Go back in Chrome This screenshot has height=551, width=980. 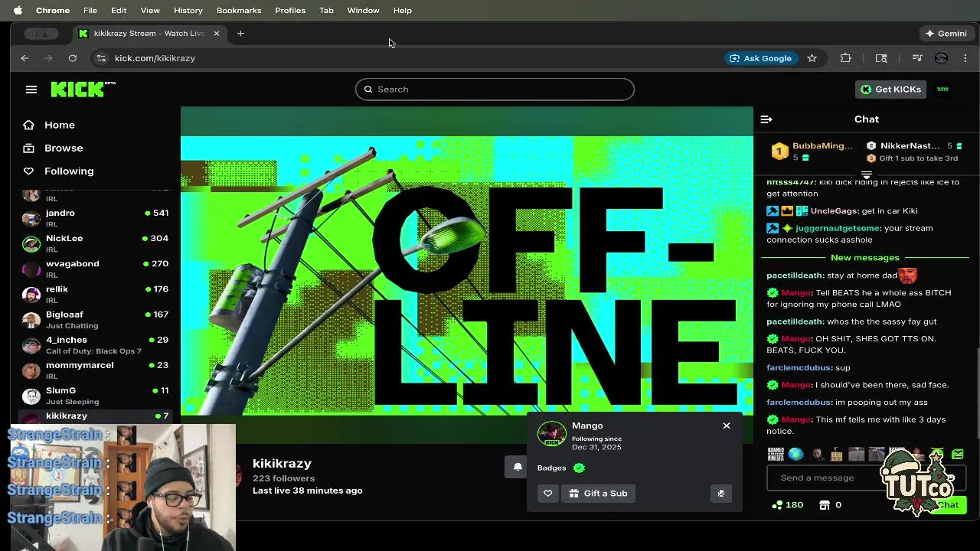pos(24,58)
